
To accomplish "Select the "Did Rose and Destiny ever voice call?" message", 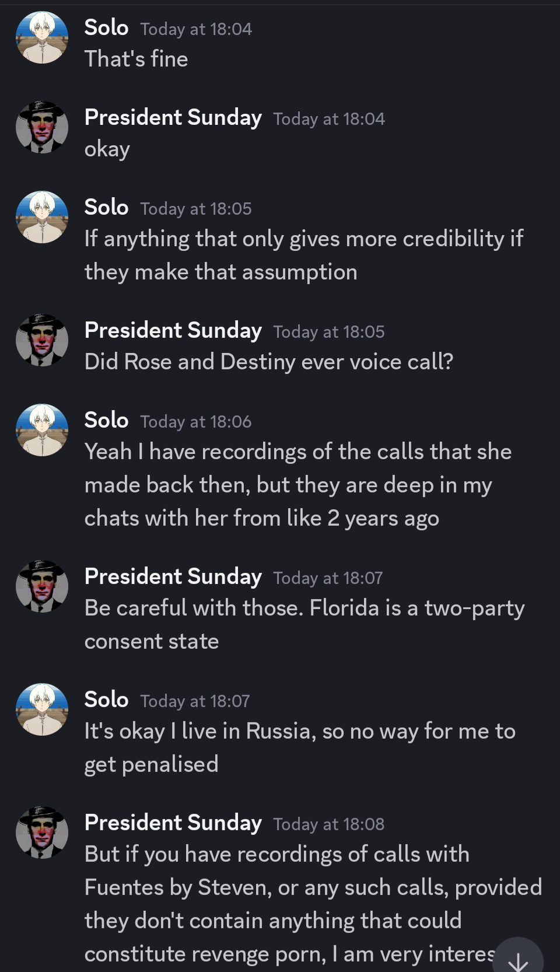I will pos(268,362).
